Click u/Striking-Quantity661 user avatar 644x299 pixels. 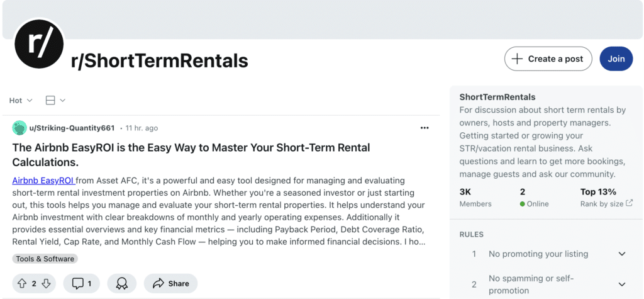(x=19, y=128)
